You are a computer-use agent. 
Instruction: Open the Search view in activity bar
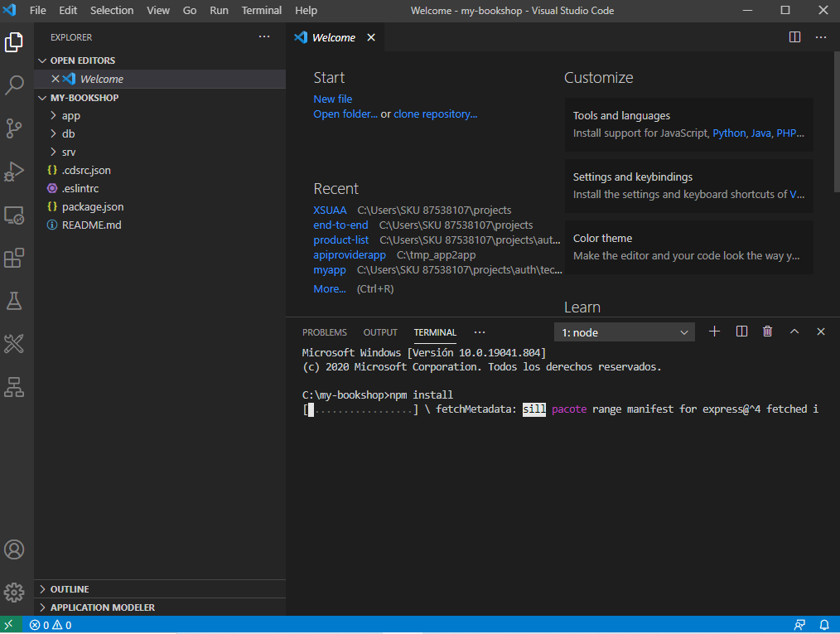point(14,84)
